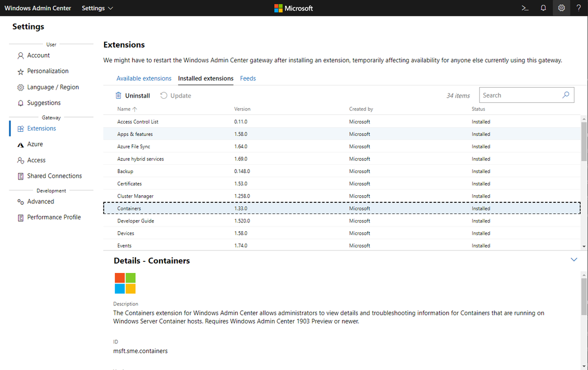Image resolution: width=588 pixels, height=370 pixels.
Task: Open the notifications bell
Action: coord(543,8)
